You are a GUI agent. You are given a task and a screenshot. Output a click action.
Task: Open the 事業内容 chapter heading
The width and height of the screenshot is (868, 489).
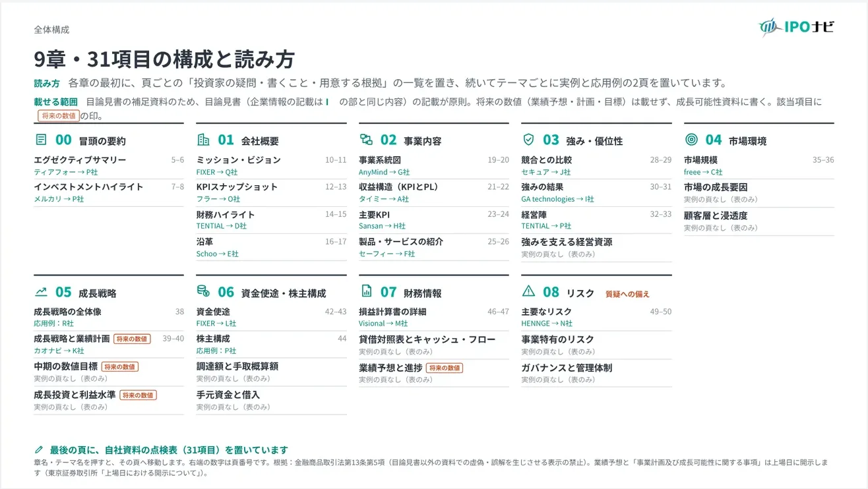(x=423, y=141)
